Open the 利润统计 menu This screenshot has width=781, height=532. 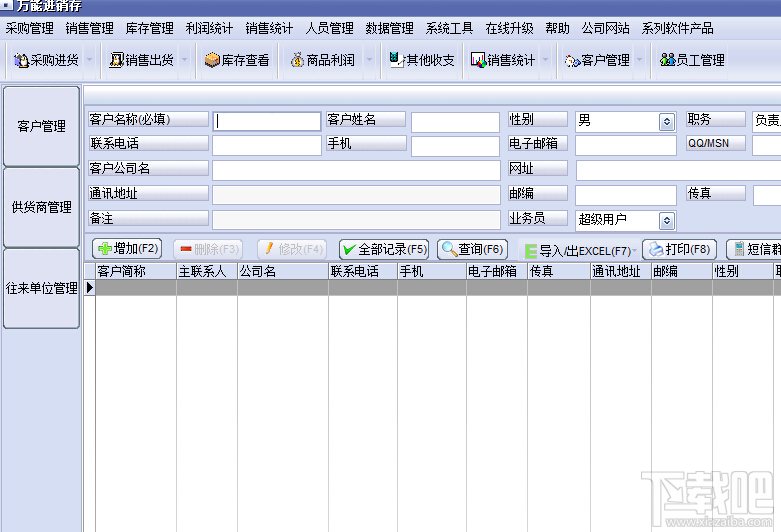pyautogui.click(x=209, y=28)
